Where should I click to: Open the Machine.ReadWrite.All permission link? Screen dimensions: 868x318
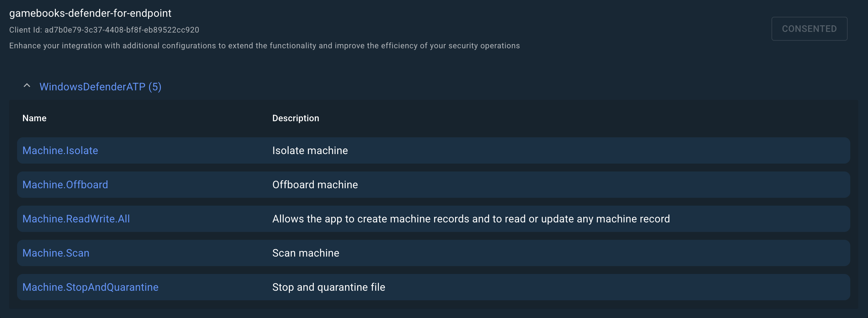click(76, 218)
